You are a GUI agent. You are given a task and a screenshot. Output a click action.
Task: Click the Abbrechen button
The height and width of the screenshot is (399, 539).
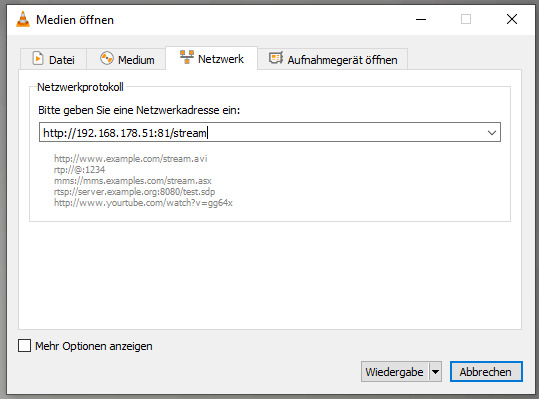click(486, 372)
